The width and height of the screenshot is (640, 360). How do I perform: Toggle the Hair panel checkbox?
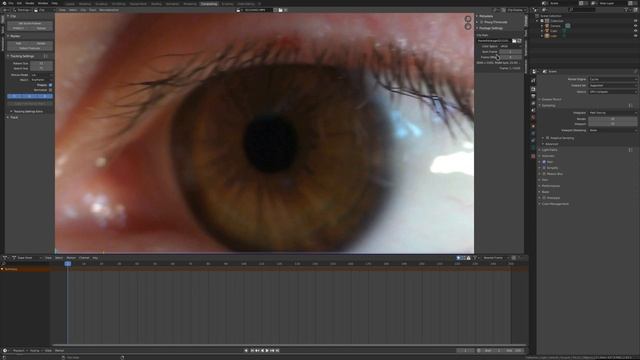pyautogui.click(x=544, y=162)
